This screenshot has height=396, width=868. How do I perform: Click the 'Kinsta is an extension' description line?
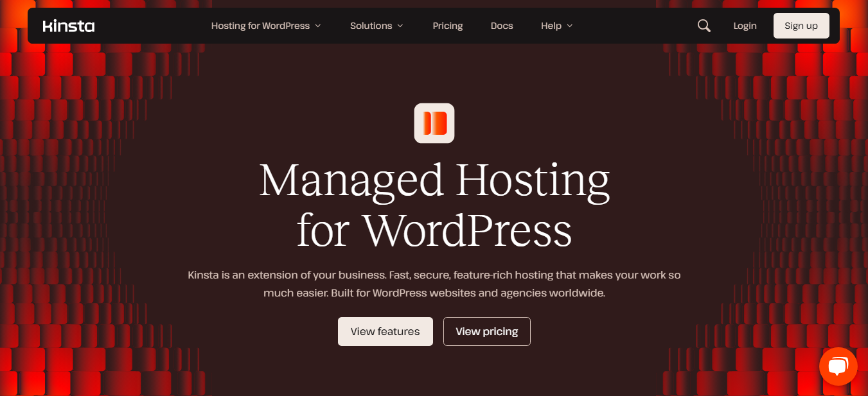coord(434,275)
